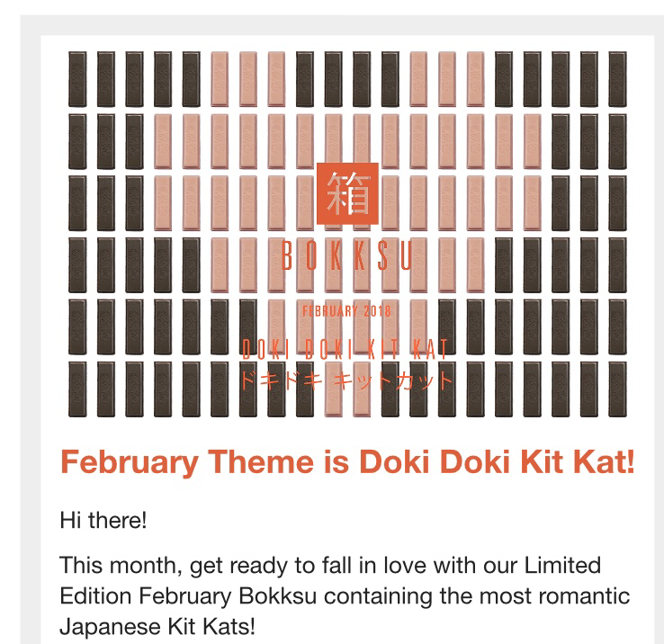Click the BOKKSU wordmark on the banner
The width and height of the screenshot is (664, 644).
[x=346, y=255]
